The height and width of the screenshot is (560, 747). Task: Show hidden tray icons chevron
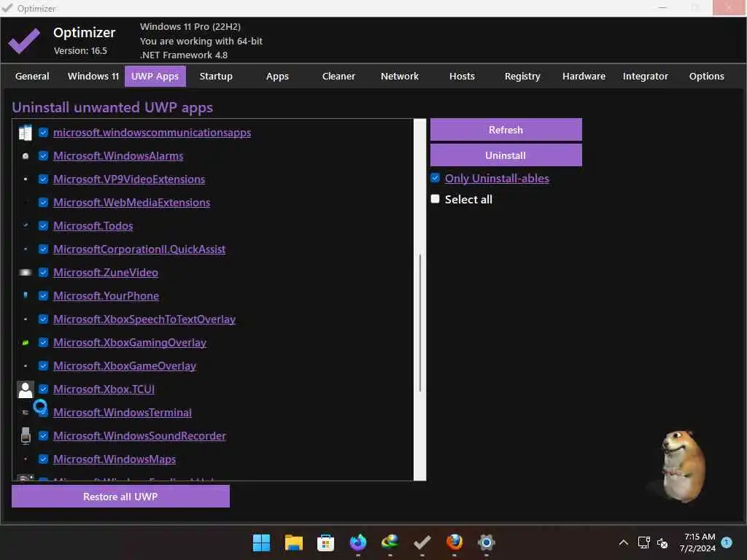pyautogui.click(x=623, y=542)
